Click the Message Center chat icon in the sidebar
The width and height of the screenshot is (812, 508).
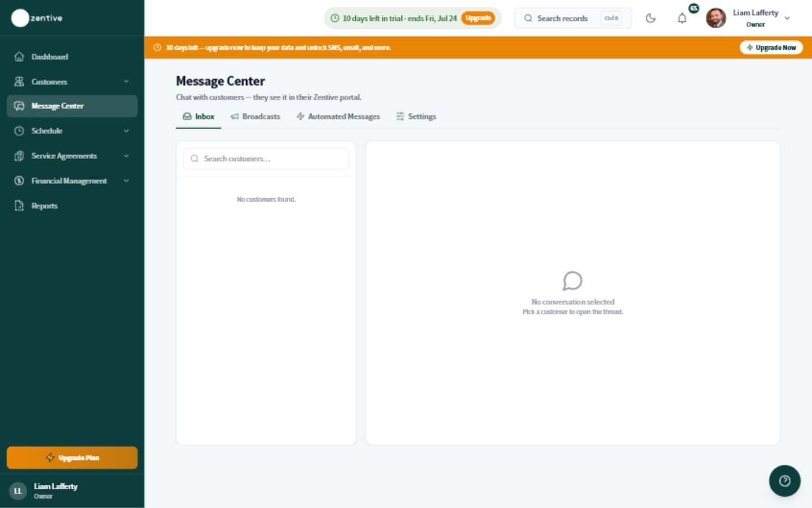pos(19,106)
